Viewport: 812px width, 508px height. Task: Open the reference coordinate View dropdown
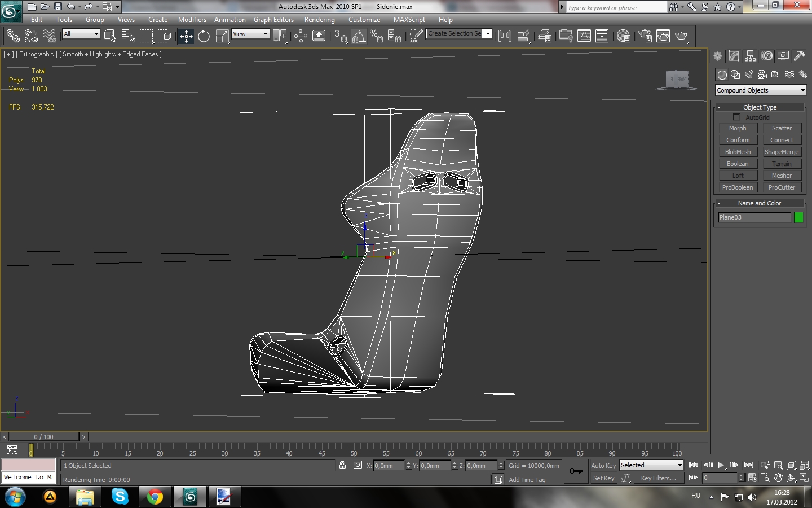[x=250, y=34]
